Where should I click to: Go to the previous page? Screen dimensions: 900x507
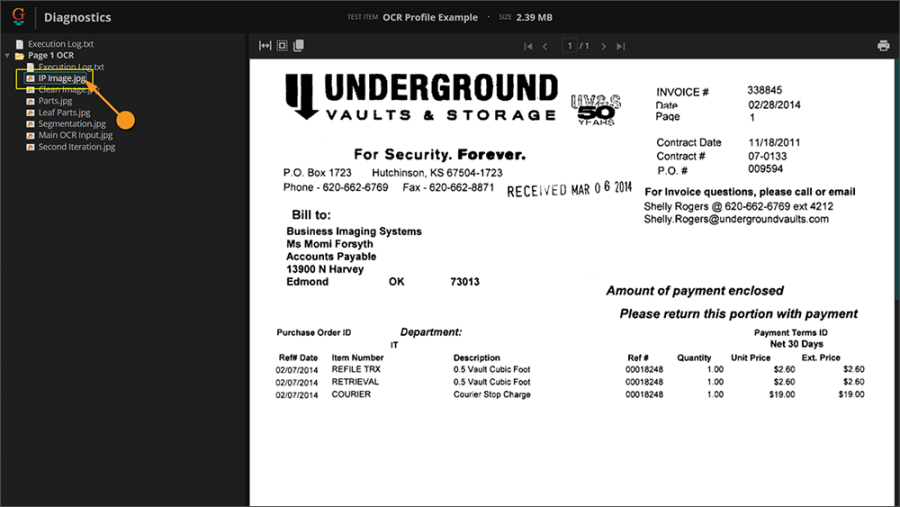545,47
